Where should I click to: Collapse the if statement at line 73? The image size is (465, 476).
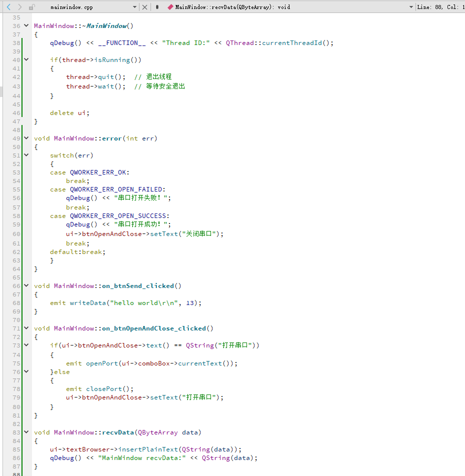[x=26, y=345]
